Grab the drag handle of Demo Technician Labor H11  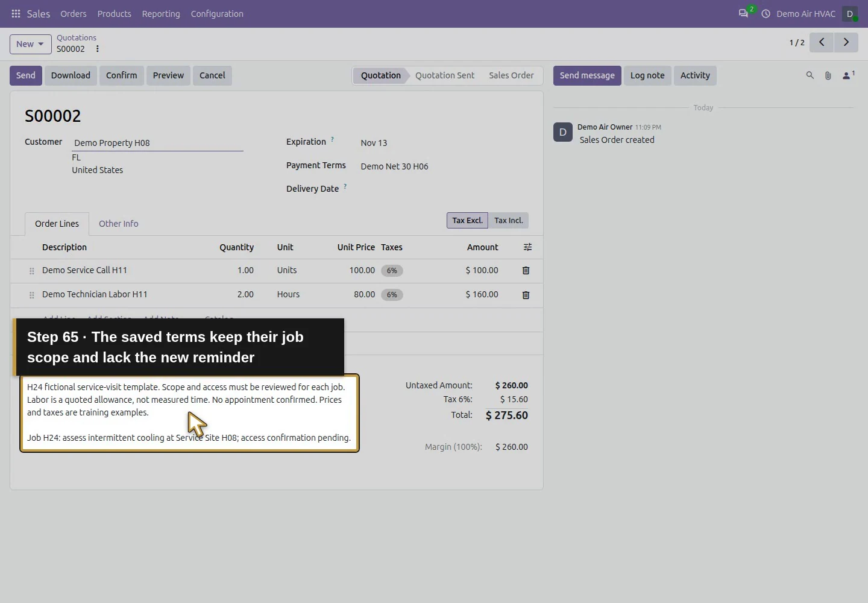pos(31,295)
